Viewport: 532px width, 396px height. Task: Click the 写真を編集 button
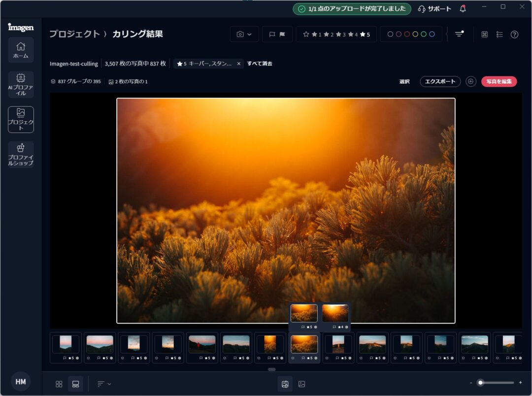pyautogui.click(x=499, y=81)
